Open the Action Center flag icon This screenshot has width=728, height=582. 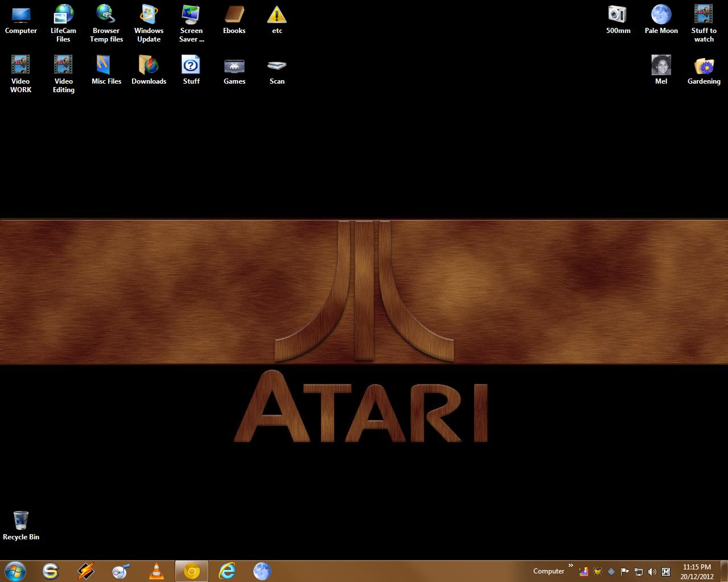pyautogui.click(x=625, y=572)
